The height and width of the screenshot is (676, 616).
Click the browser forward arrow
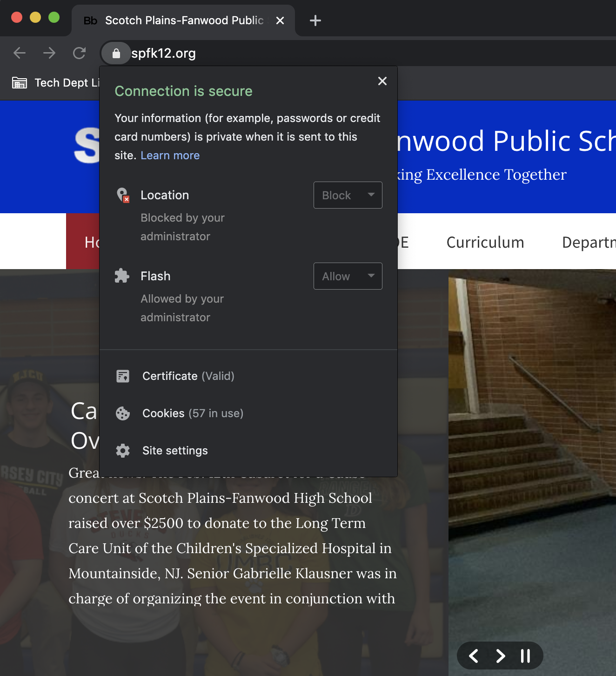click(x=49, y=53)
